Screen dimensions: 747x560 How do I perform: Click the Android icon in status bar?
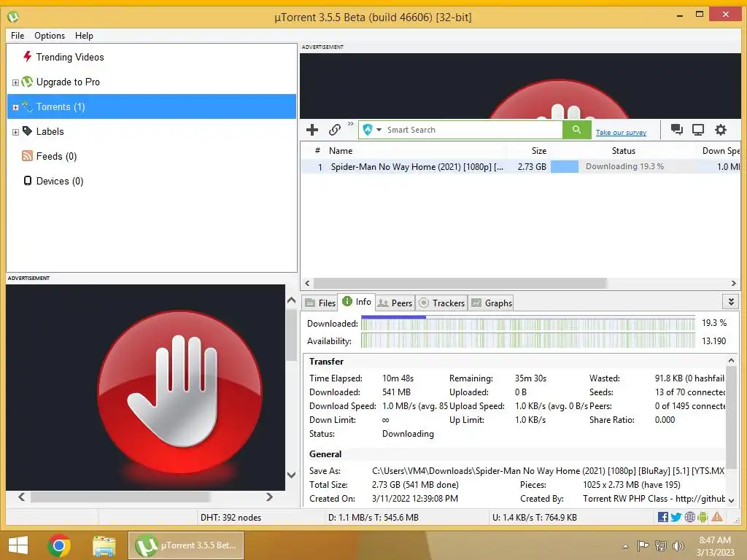pos(703,517)
